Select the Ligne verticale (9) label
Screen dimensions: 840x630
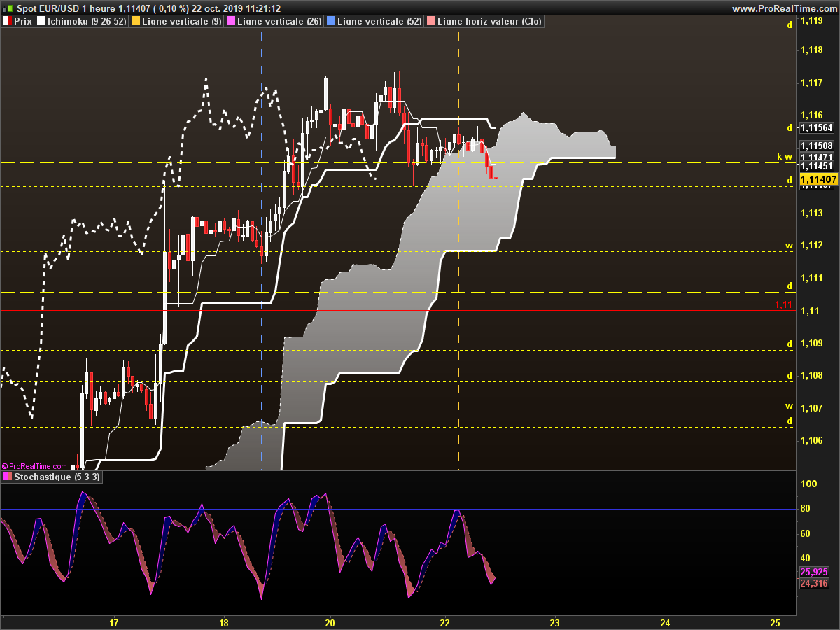click(x=182, y=22)
